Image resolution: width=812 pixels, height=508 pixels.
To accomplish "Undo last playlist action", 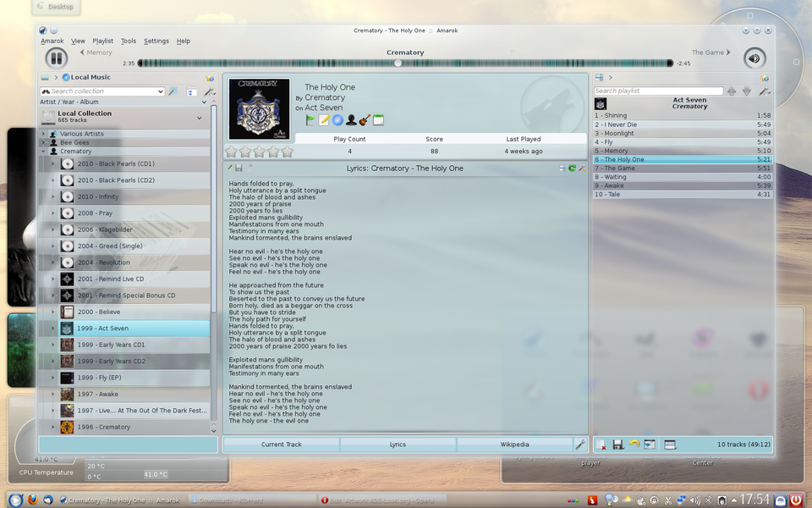I will [x=634, y=444].
